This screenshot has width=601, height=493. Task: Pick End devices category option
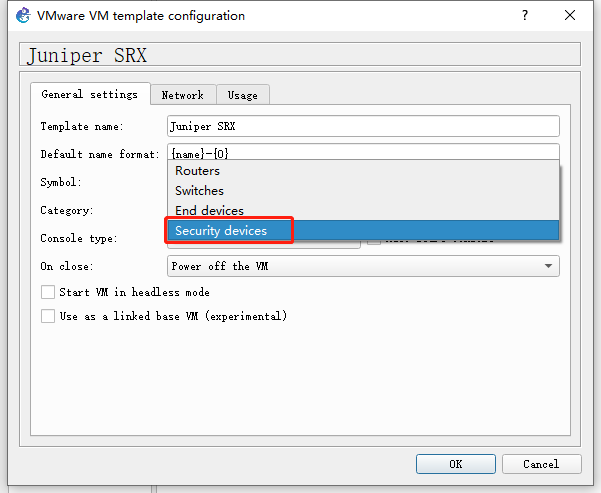coord(363,210)
